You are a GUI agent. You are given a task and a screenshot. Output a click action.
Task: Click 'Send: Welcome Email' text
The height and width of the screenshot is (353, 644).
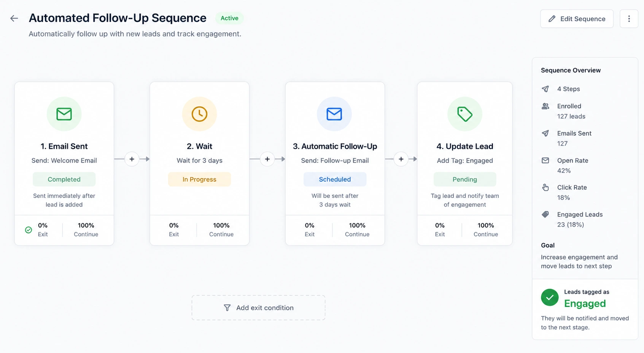pos(64,160)
